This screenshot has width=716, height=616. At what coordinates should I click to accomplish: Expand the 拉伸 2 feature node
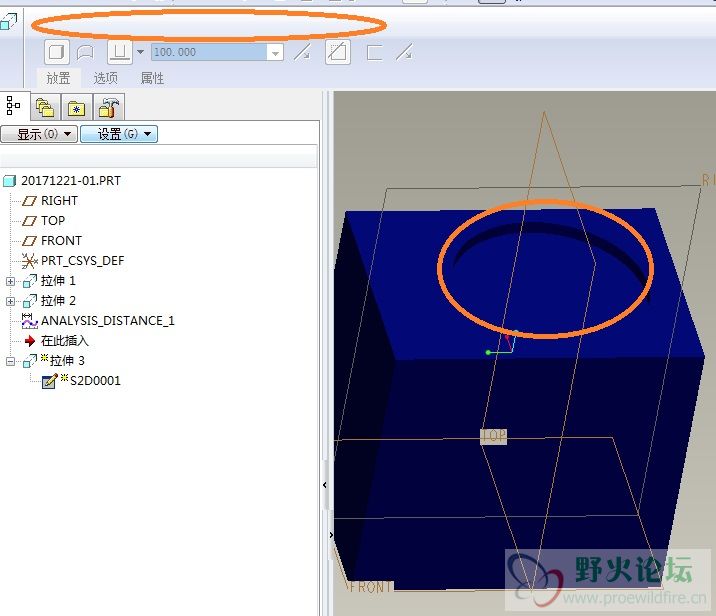(10, 302)
